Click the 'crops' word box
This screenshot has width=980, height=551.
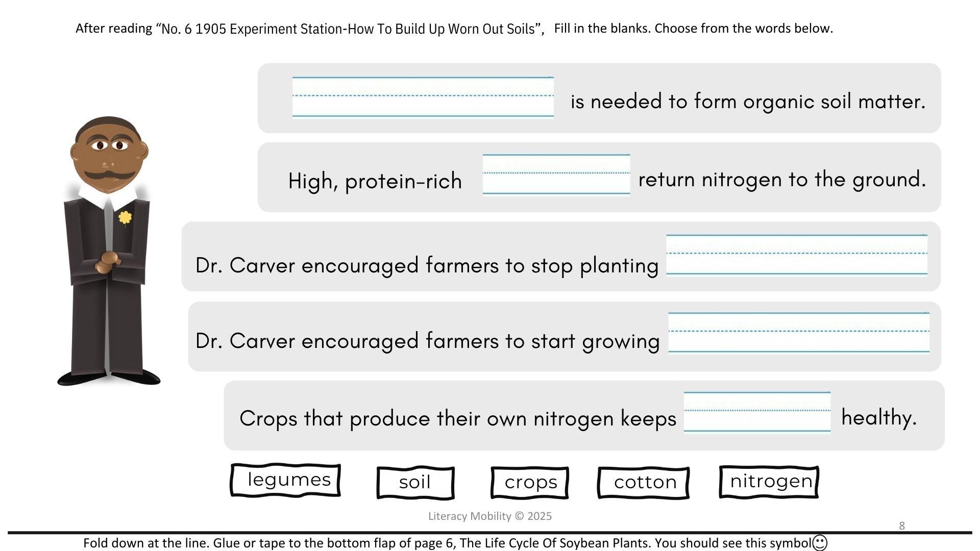tap(530, 482)
